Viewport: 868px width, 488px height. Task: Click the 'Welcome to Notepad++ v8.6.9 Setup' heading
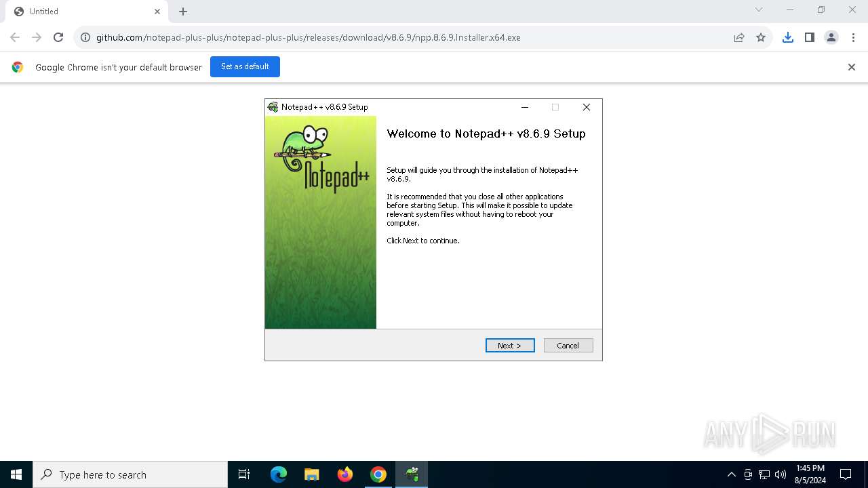click(x=486, y=134)
